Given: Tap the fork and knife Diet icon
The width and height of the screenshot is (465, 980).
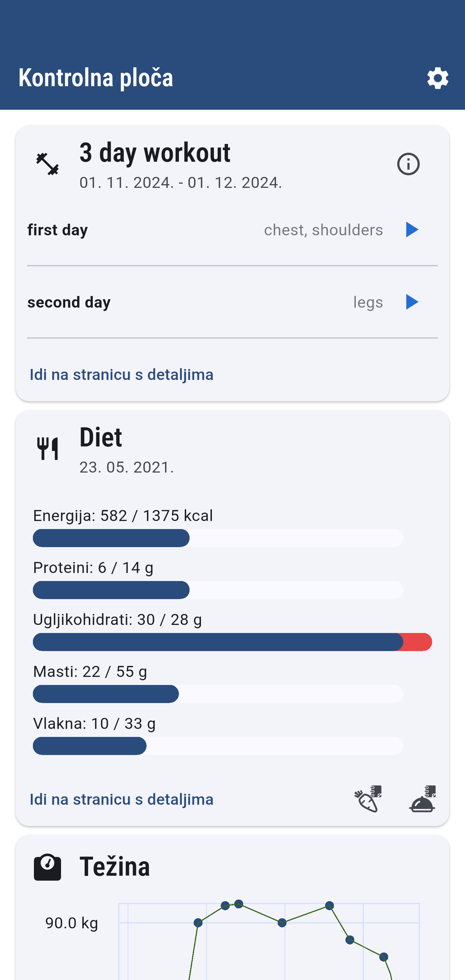Looking at the screenshot, I should (47, 449).
